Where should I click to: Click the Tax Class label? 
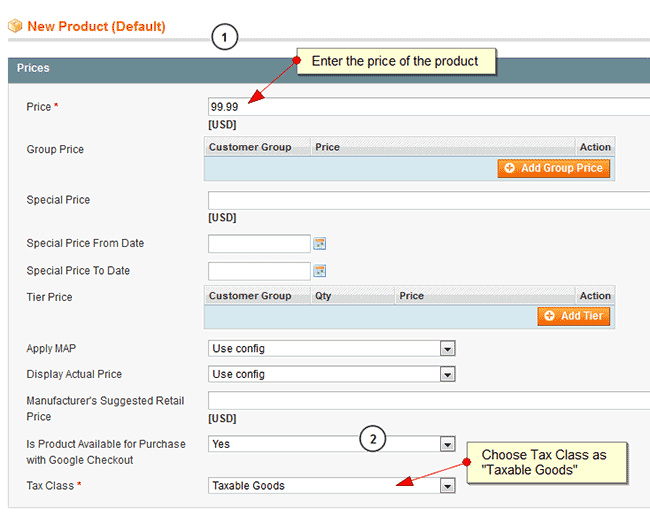(50, 486)
